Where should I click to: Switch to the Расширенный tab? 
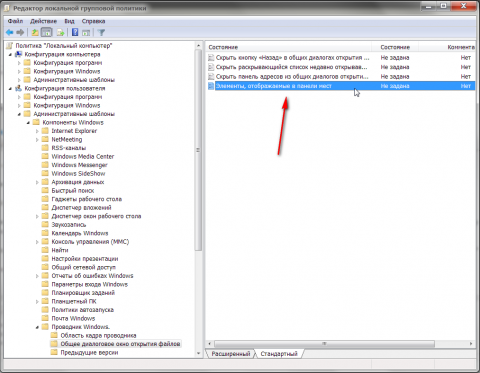231,354
